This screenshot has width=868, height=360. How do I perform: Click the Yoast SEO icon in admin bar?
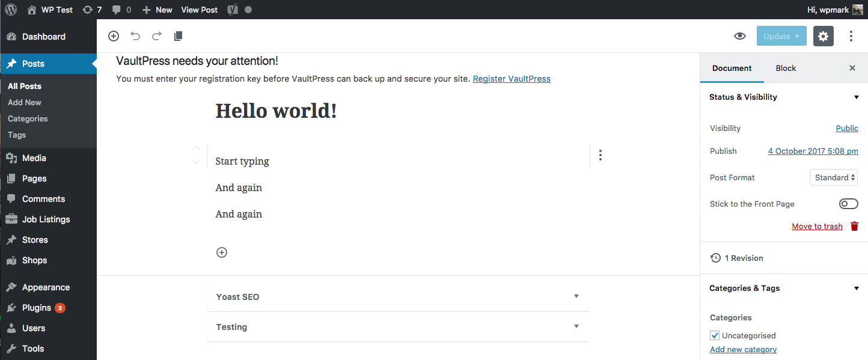pyautogui.click(x=232, y=10)
